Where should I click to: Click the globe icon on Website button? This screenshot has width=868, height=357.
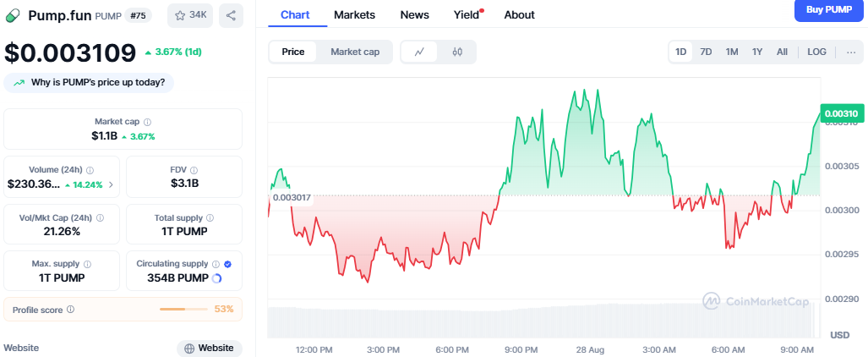coord(189,349)
